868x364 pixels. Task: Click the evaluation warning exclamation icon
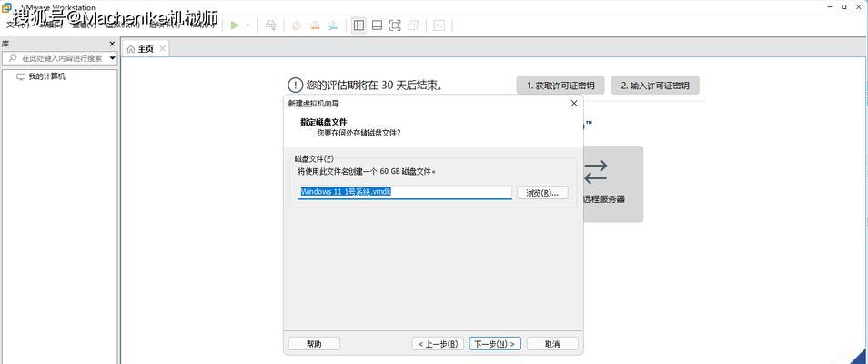pos(296,86)
